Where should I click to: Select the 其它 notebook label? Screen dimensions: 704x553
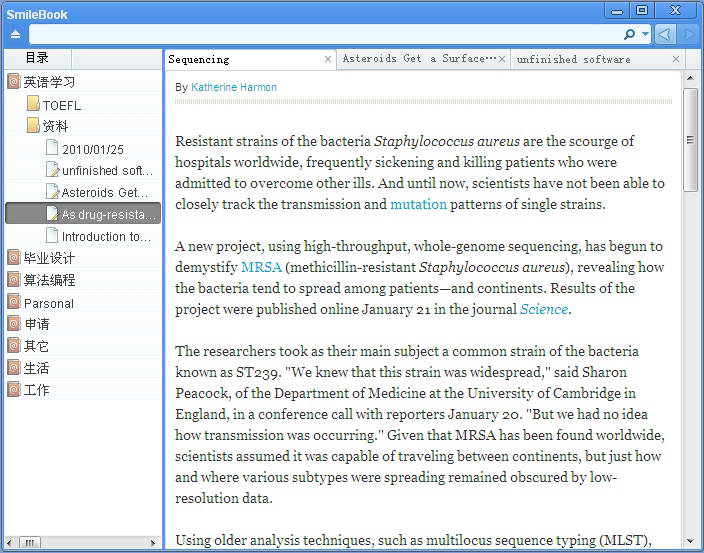[36, 346]
